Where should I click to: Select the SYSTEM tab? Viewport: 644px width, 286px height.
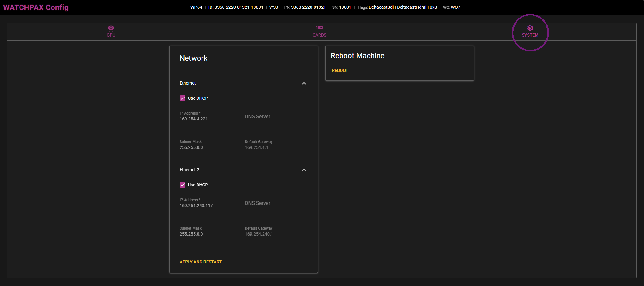point(530,31)
